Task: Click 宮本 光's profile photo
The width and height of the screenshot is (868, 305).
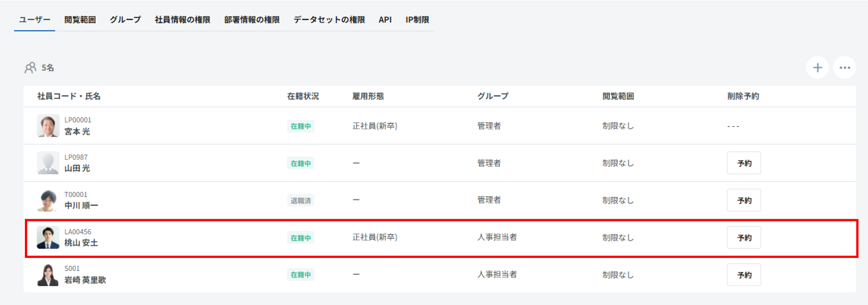Action: pyautogui.click(x=48, y=126)
